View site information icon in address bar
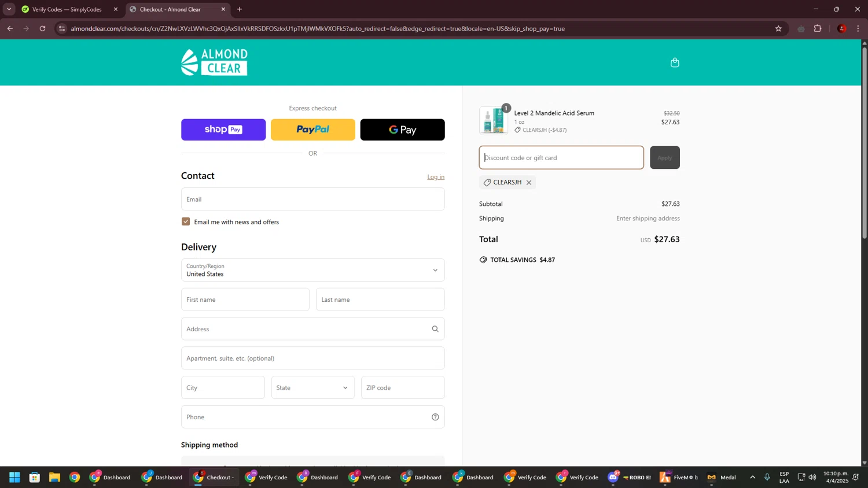868x488 pixels. 62,28
